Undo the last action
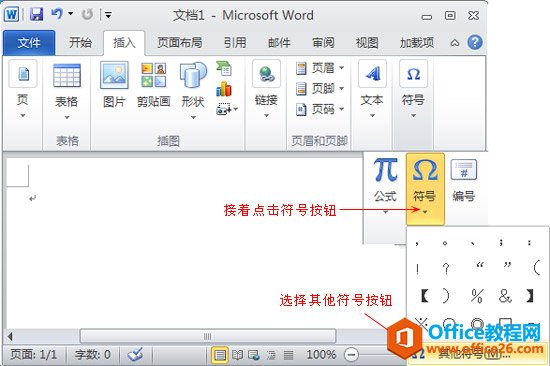This screenshot has width=550, height=366. (x=57, y=14)
